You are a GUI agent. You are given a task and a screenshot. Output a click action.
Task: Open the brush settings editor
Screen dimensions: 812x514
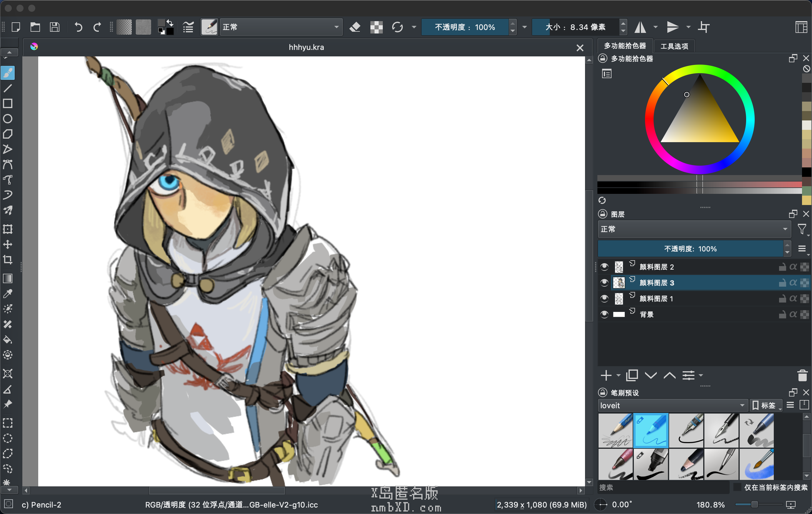188,27
